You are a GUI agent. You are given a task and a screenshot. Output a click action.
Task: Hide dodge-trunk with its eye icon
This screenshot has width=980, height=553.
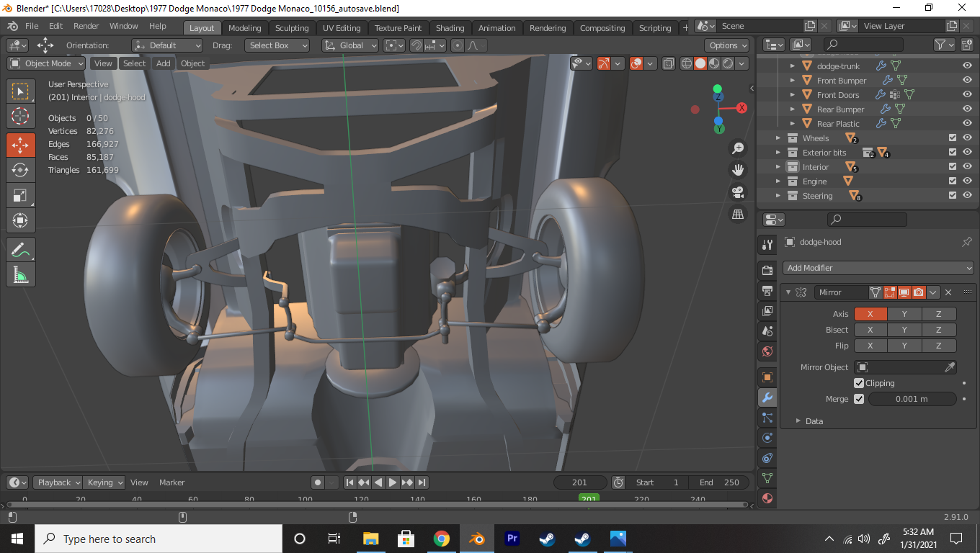[967, 66]
